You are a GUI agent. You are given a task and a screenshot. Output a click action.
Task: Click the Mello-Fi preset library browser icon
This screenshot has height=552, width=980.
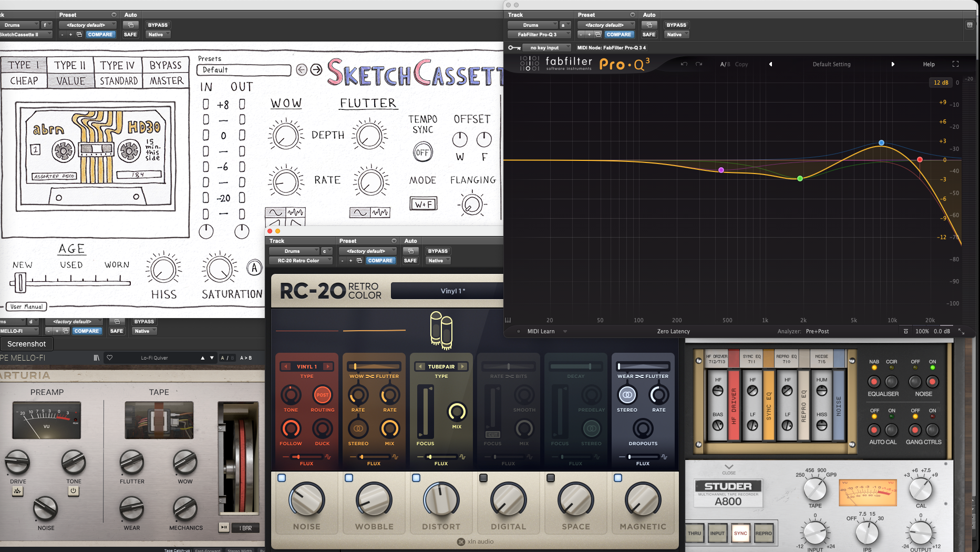pyautogui.click(x=97, y=358)
